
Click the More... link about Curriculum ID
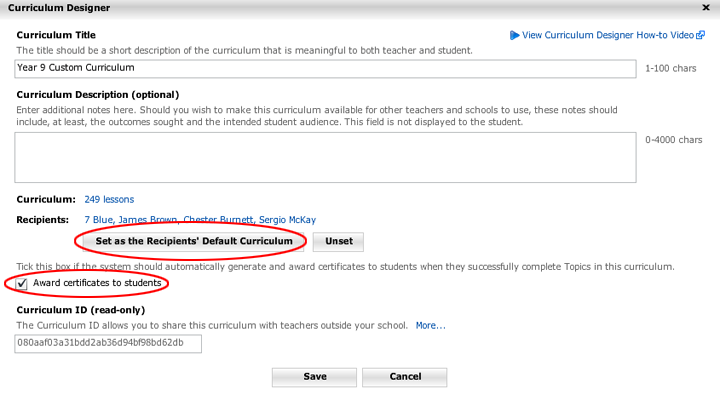pos(430,326)
